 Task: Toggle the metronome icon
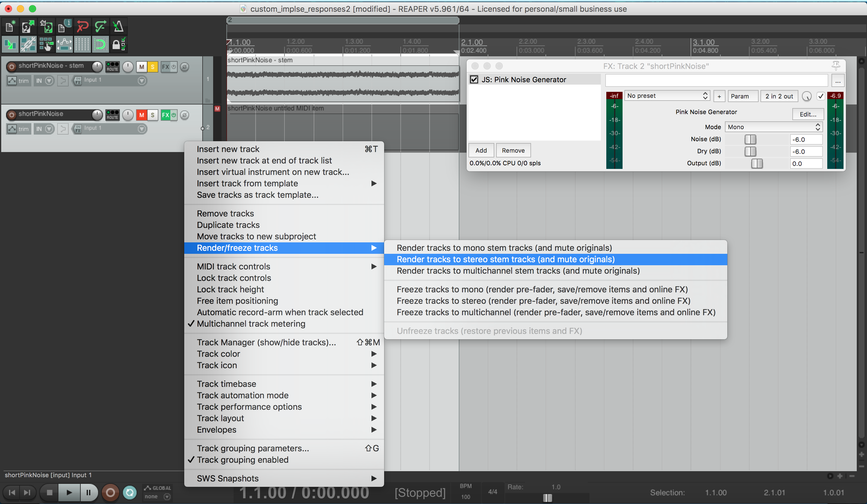tap(118, 26)
